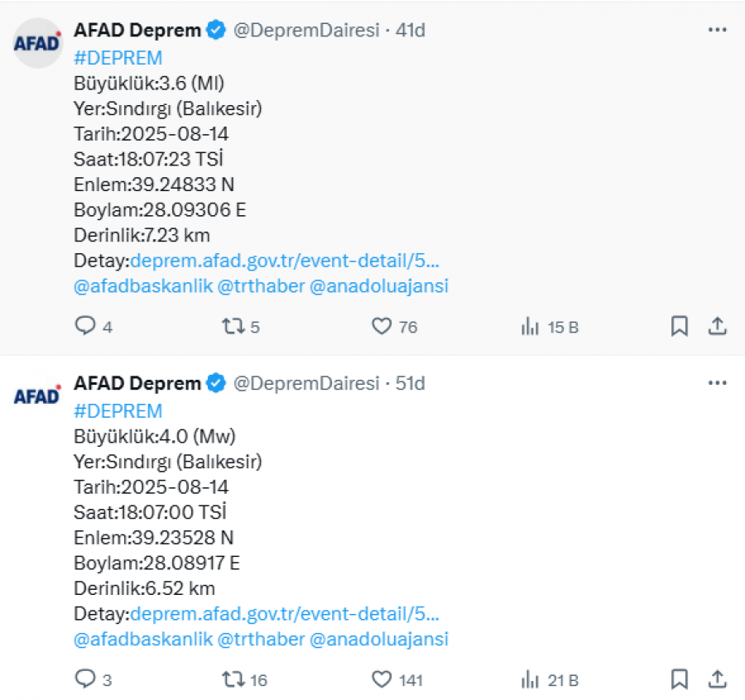The width and height of the screenshot is (745, 700).
Task: Open @trthaber mention in the first tweet
Action: (x=261, y=286)
